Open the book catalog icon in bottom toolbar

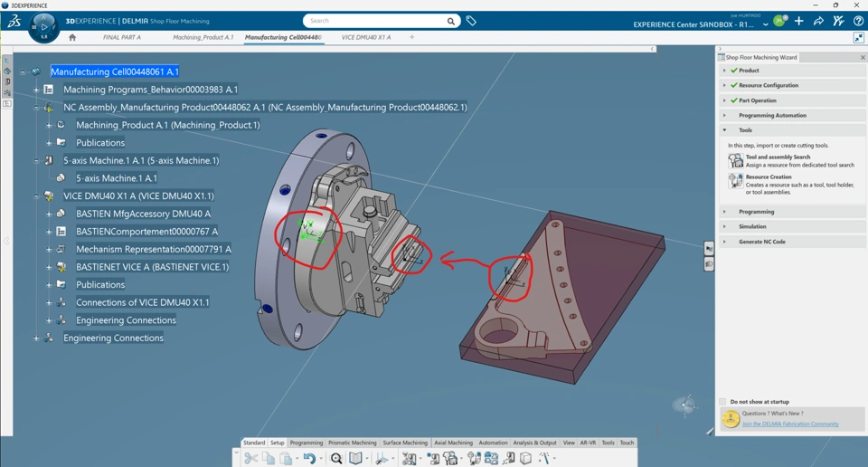[x=355, y=458]
